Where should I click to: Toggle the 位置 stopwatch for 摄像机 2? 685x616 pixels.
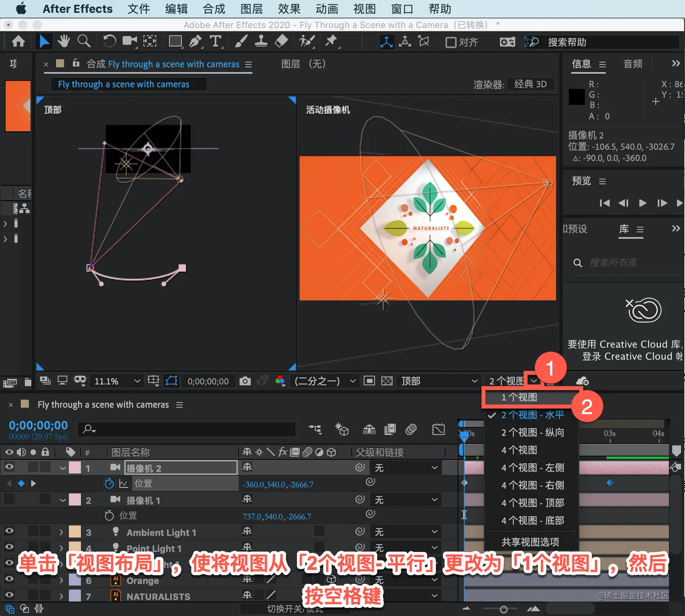click(x=109, y=484)
